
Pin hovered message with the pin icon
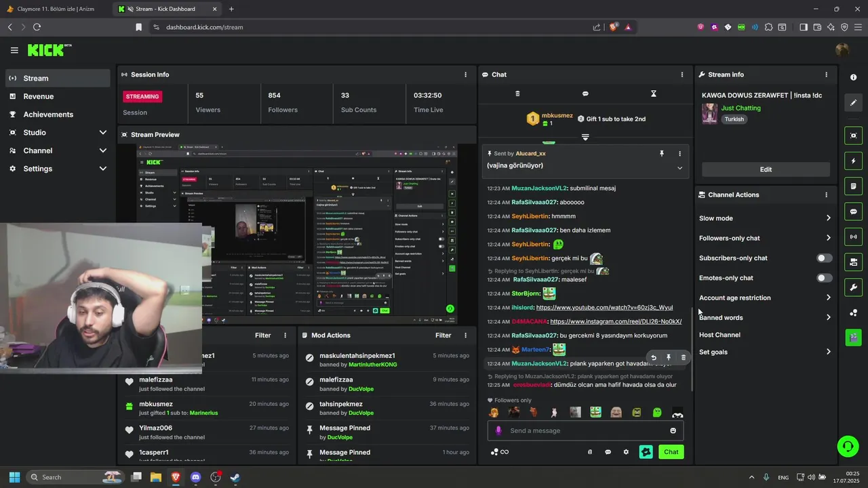click(668, 357)
